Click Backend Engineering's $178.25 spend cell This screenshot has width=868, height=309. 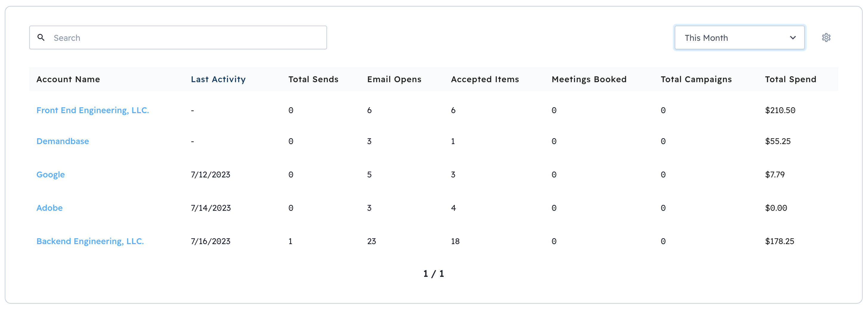(x=779, y=241)
